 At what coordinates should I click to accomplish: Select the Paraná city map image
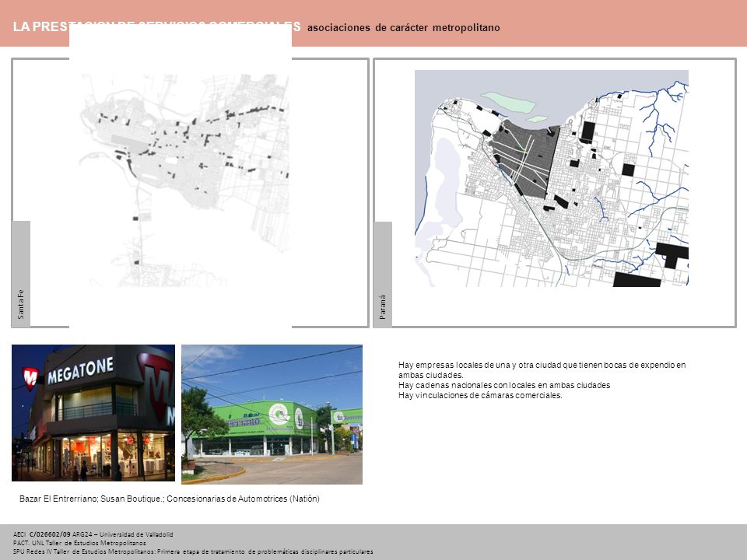pyautogui.click(x=551, y=179)
